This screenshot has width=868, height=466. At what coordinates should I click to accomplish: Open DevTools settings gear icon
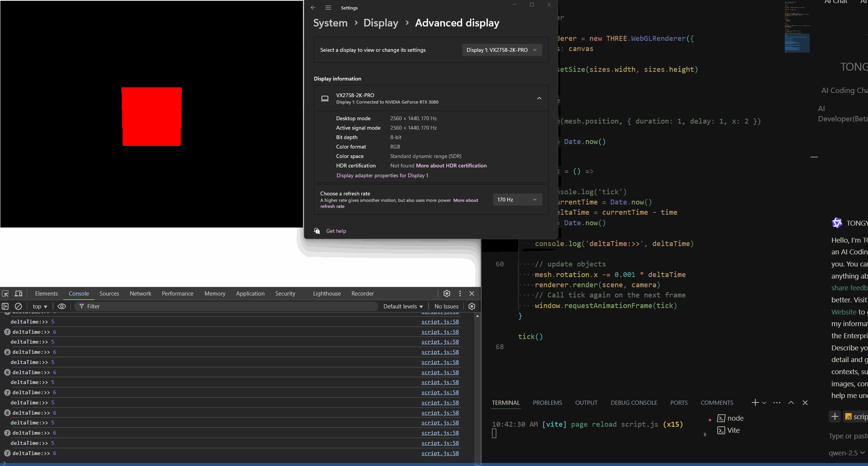click(447, 293)
